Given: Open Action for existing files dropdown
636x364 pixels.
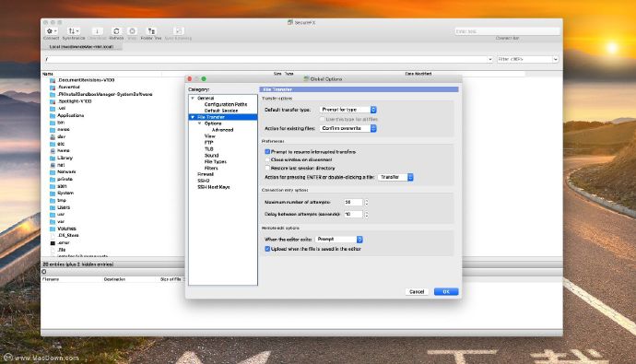Looking at the screenshot, I should [348, 128].
